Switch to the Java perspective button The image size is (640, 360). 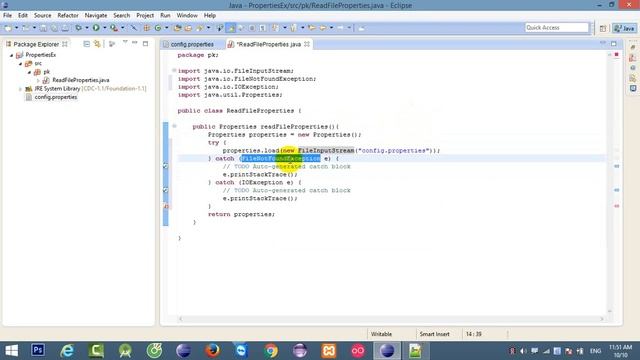(x=624, y=28)
